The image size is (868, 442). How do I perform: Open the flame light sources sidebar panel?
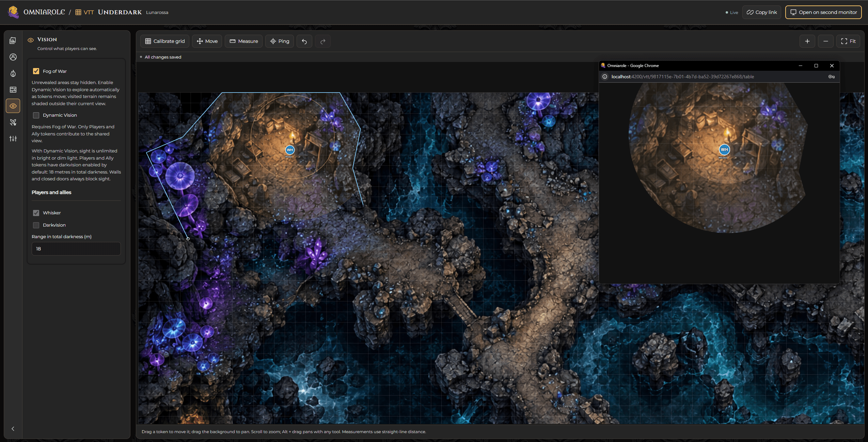coord(13,73)
